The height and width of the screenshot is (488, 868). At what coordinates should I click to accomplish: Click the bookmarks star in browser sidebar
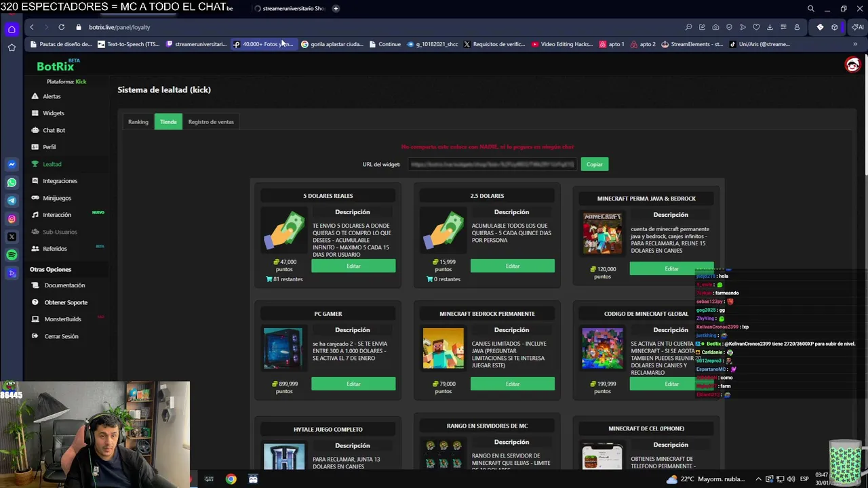tap(12, 47)
